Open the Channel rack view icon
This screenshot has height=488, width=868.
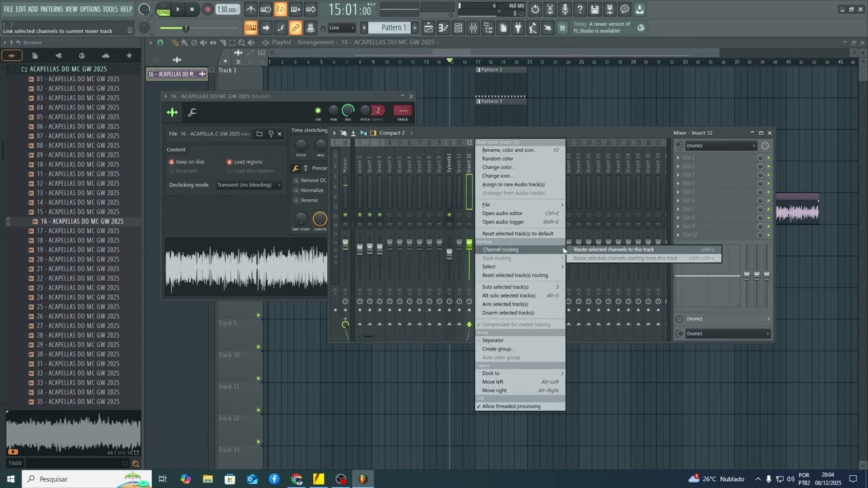[458, 28]
